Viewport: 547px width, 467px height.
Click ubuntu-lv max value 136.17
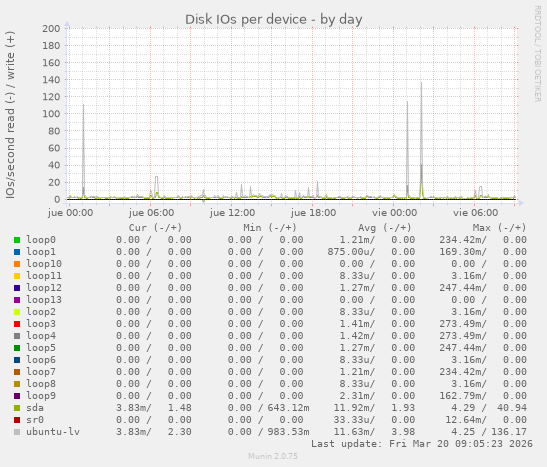coord(509,432)
